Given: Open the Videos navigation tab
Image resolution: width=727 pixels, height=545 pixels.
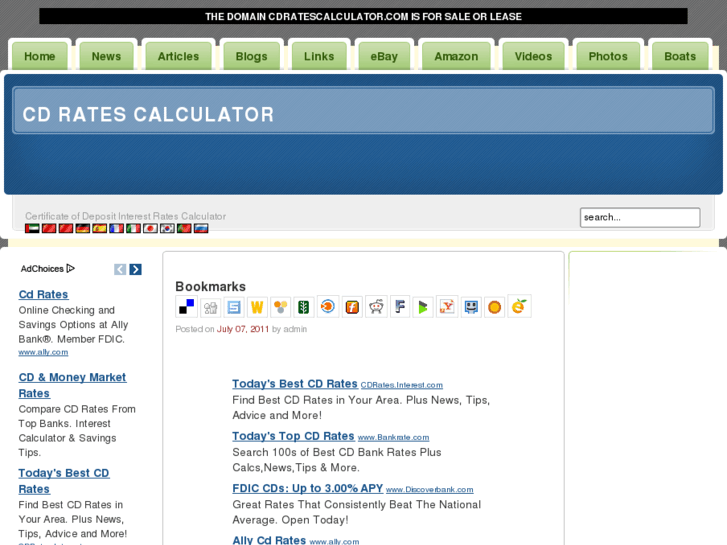Looking at the screenshot, I should [533, 56].
